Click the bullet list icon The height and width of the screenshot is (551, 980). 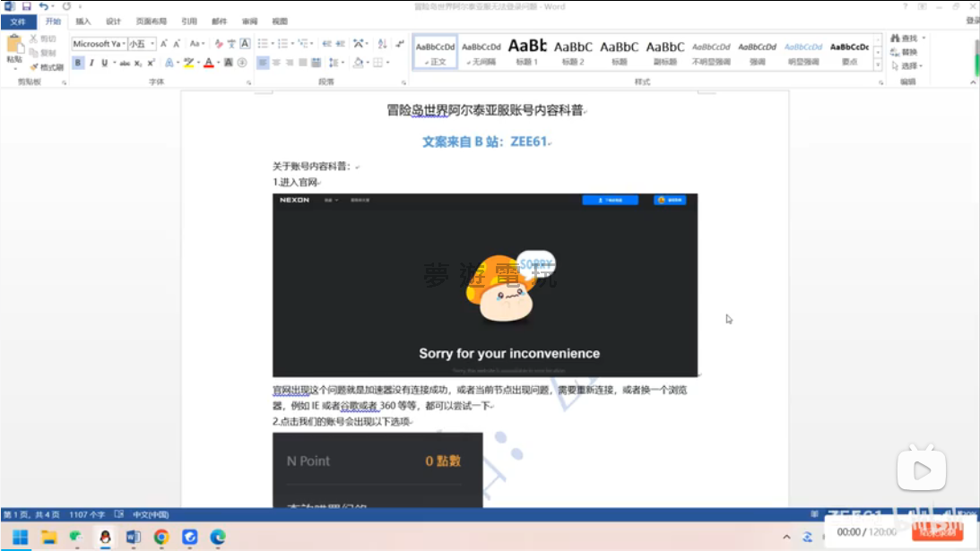263,43
